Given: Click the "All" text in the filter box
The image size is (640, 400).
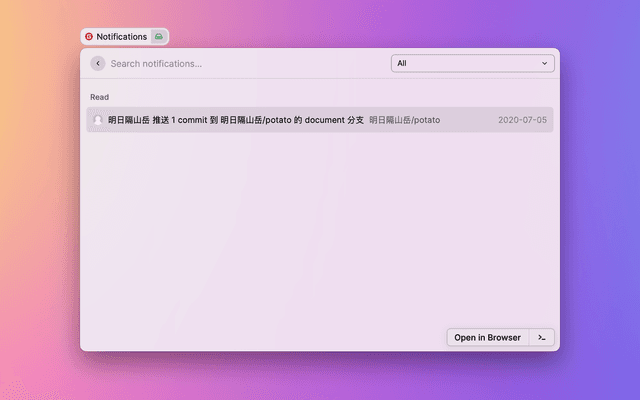Looking at the screenshot, I should point(402,63).
